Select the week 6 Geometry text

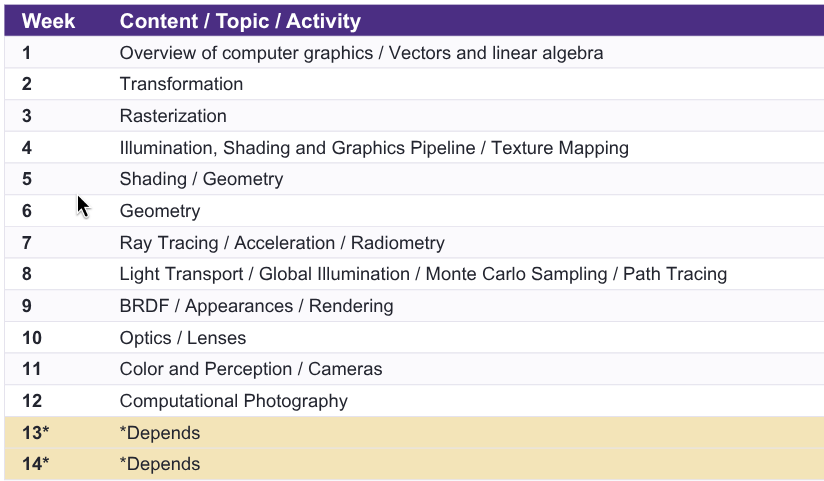(160, 211)
